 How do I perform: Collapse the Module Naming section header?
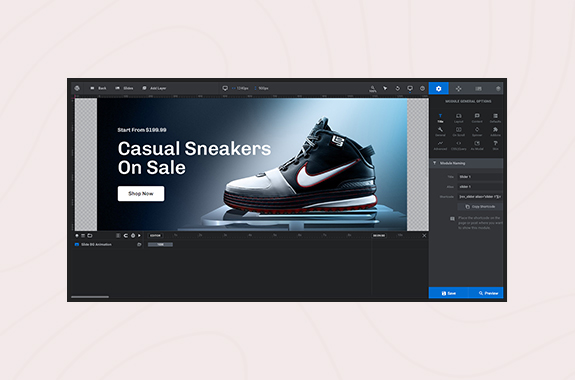[x=466, y=163]
